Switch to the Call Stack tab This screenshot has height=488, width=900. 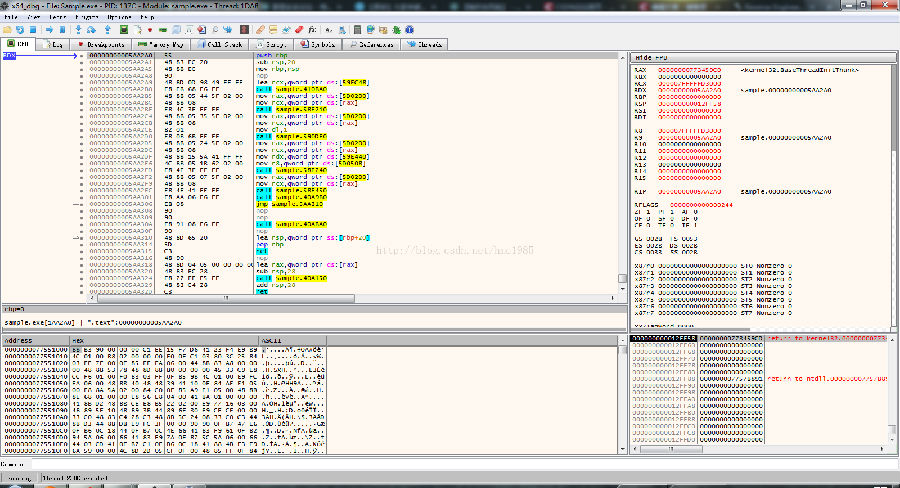(219, 44)
